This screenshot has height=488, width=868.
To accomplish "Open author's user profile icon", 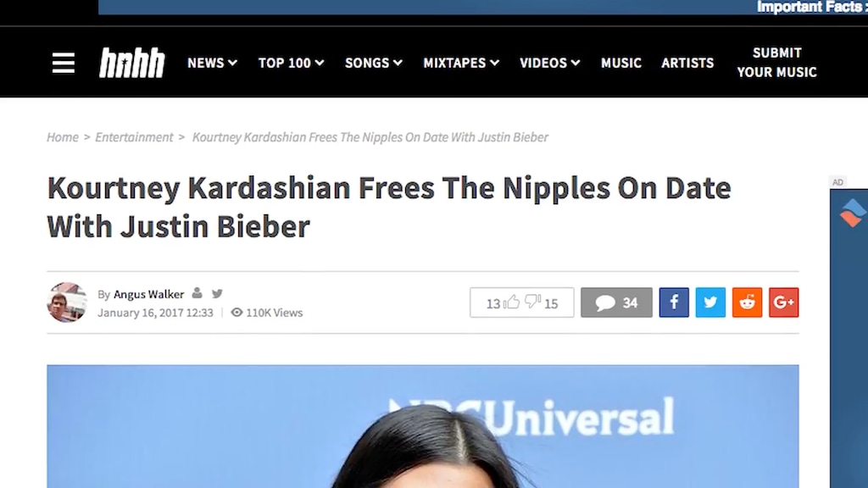I will tap(197, 293).
